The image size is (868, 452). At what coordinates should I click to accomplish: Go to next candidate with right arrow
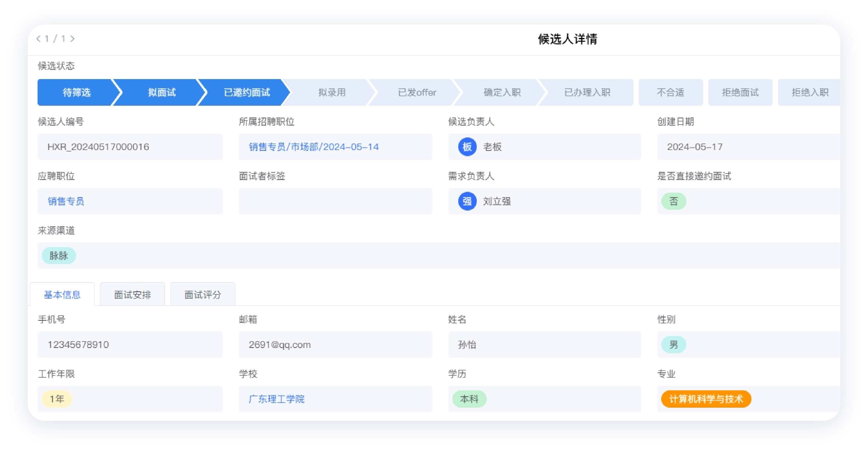[72, 39]
